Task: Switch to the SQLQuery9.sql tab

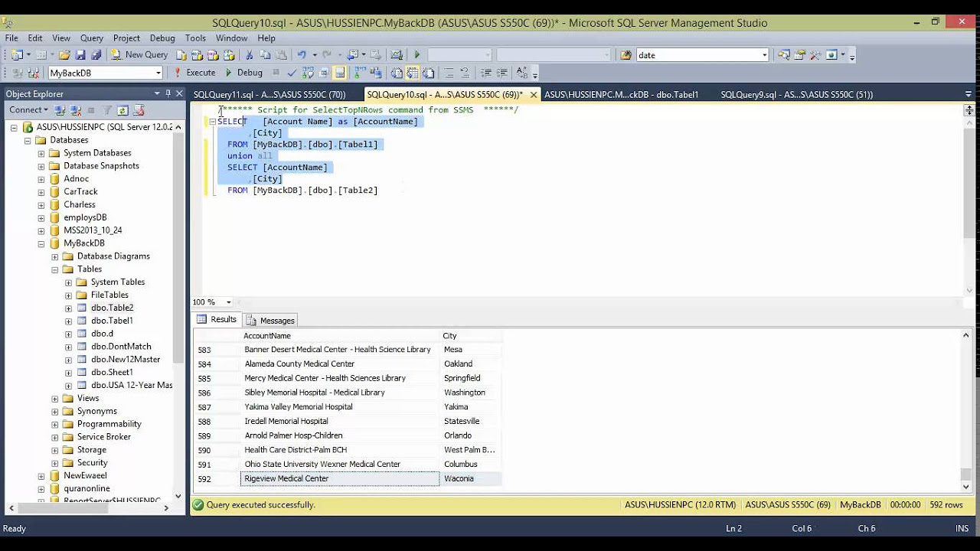Action: 796,95
